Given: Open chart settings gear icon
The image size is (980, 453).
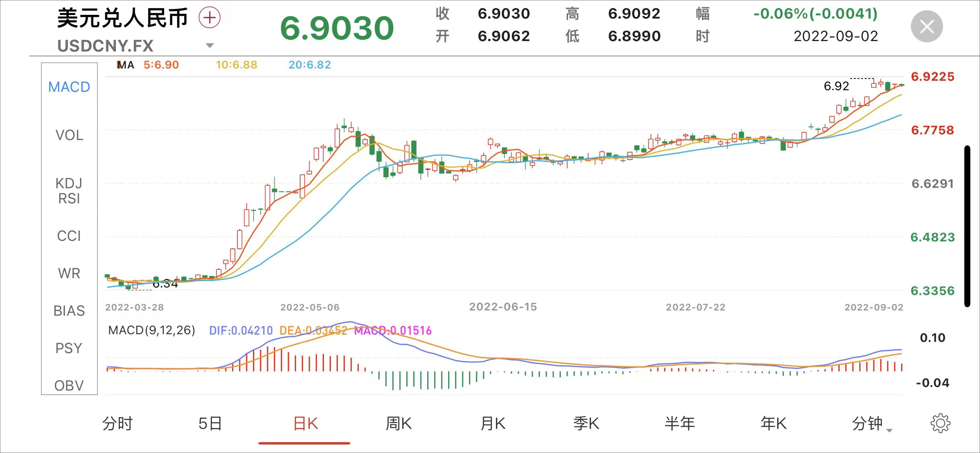Looking at the screenshot, I should coord(940,423).
